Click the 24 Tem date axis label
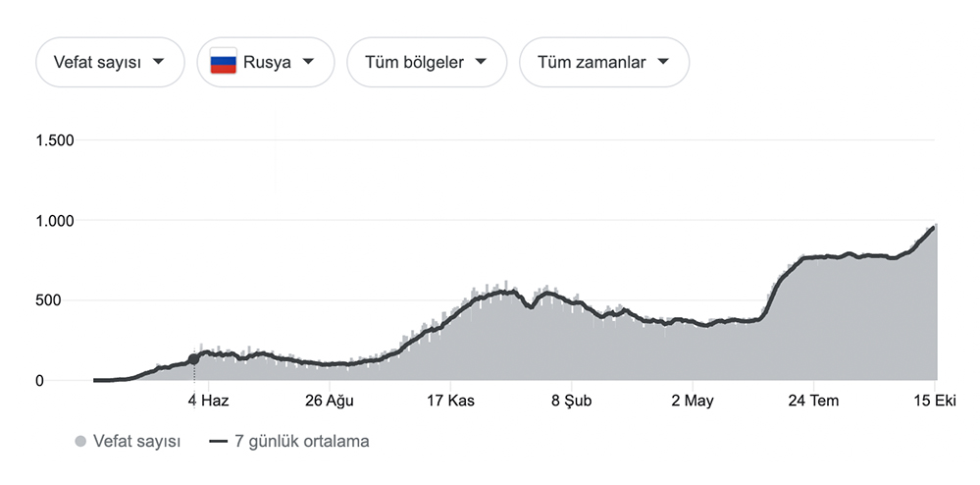 point(813,401)
